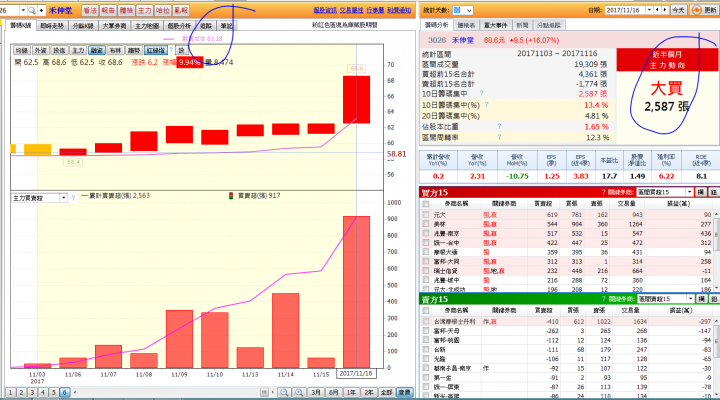Click the 設 settings button in chart toolbar
Image resolution: width=720 pixels, height=400 pixels.
[x=182, y=51]
